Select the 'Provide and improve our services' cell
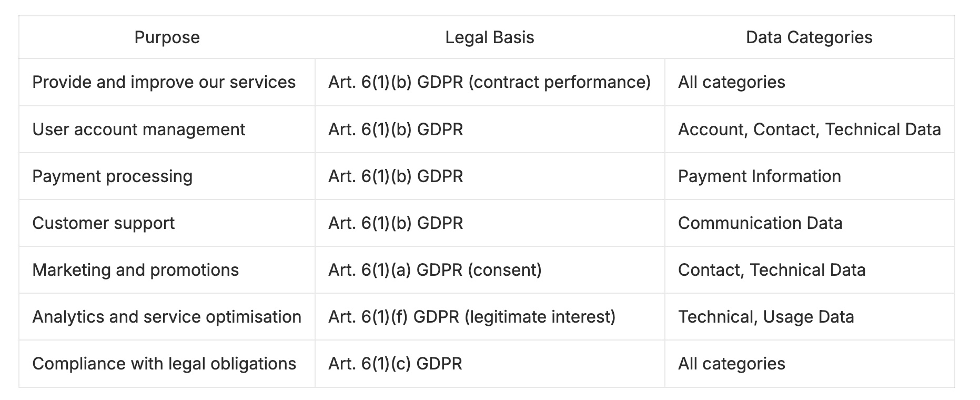Image resolution: width=980 pixels, height=400 pixels. pos(164,82)
